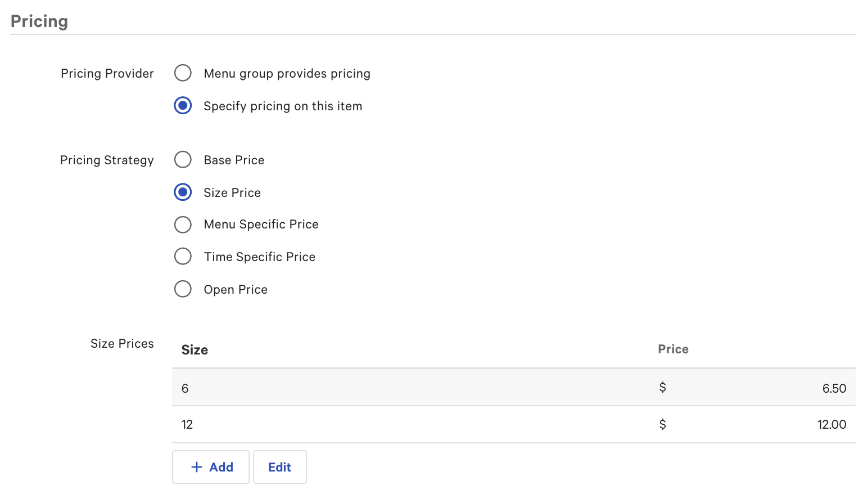Click the Pricing section heading
Image resolution: width=868 pixels, height=494 pixels.
(x=39, y=21)
